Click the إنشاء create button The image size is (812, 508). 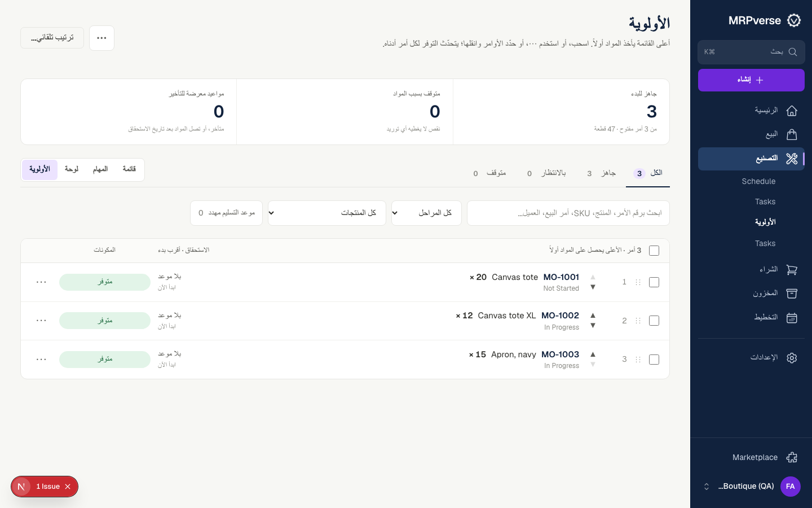751,80
